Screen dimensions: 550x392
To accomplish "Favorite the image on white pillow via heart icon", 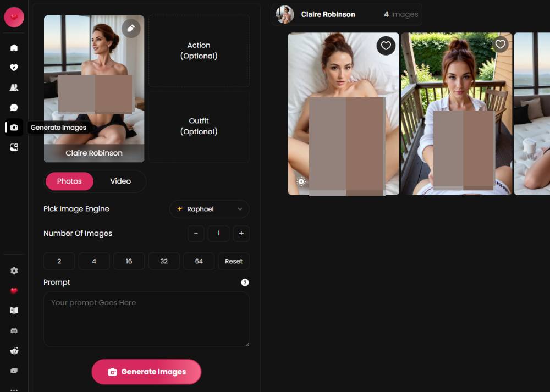I will point(386,46).
